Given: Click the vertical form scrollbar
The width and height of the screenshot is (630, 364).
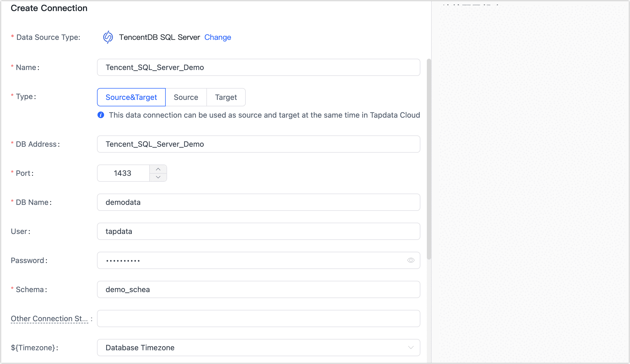Looking at the screenshot, I should point(429,159).
